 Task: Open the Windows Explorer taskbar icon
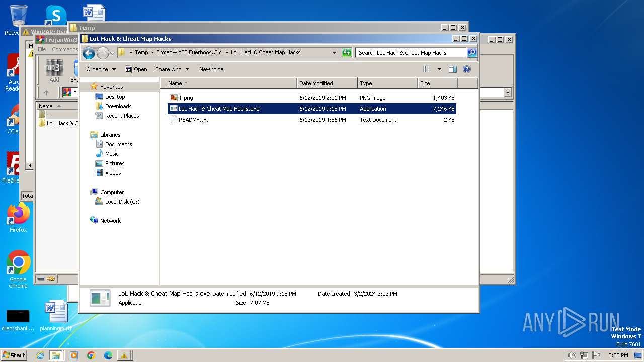point(56,355)
